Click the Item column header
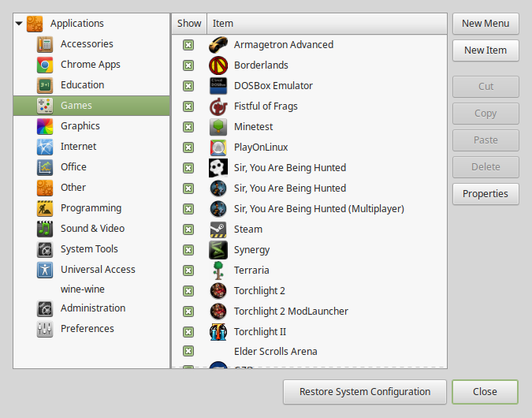This screenshot has height=418, width=532. (x=327, y=24)
